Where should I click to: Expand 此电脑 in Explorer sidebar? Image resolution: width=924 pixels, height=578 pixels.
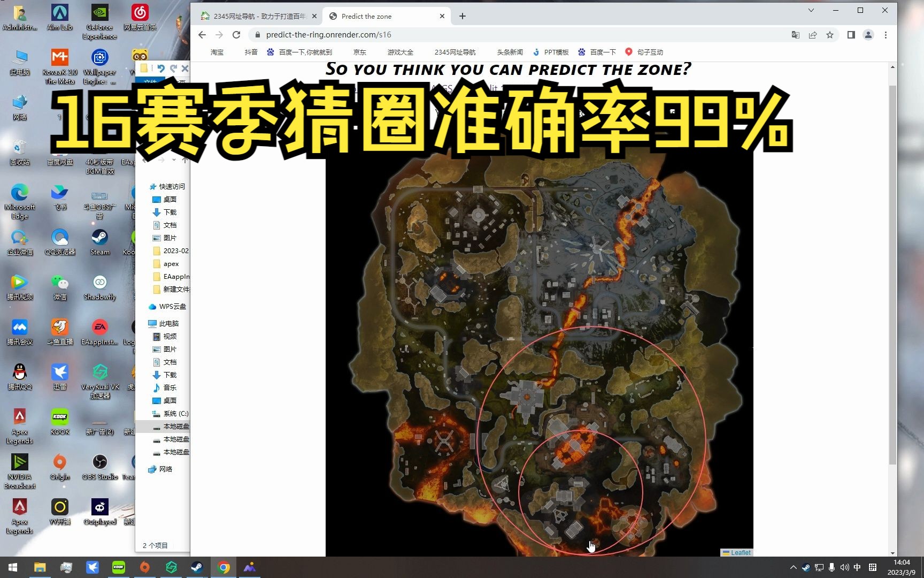pyautogui.click(x=164, y=323)
